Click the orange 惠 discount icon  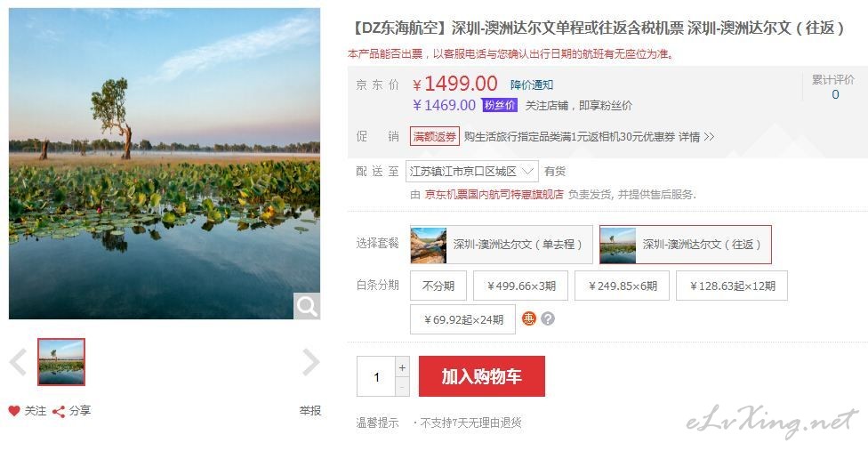coord(528,318)
